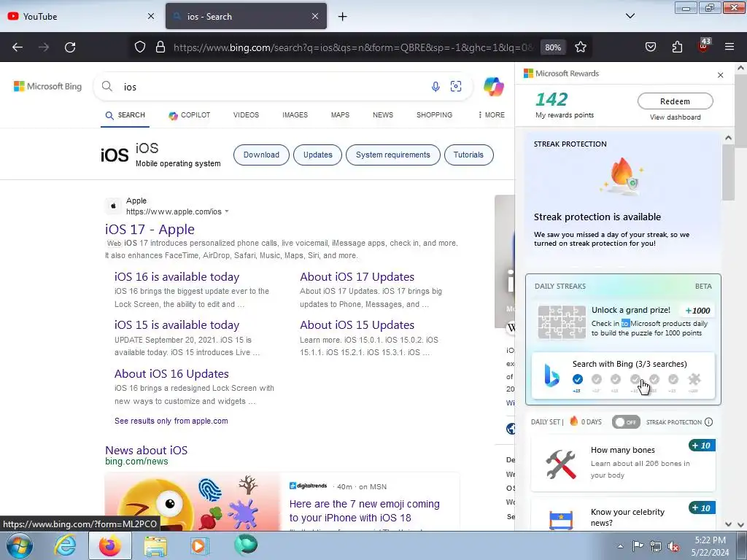Click the padlock site info icon

click(160, 47)
